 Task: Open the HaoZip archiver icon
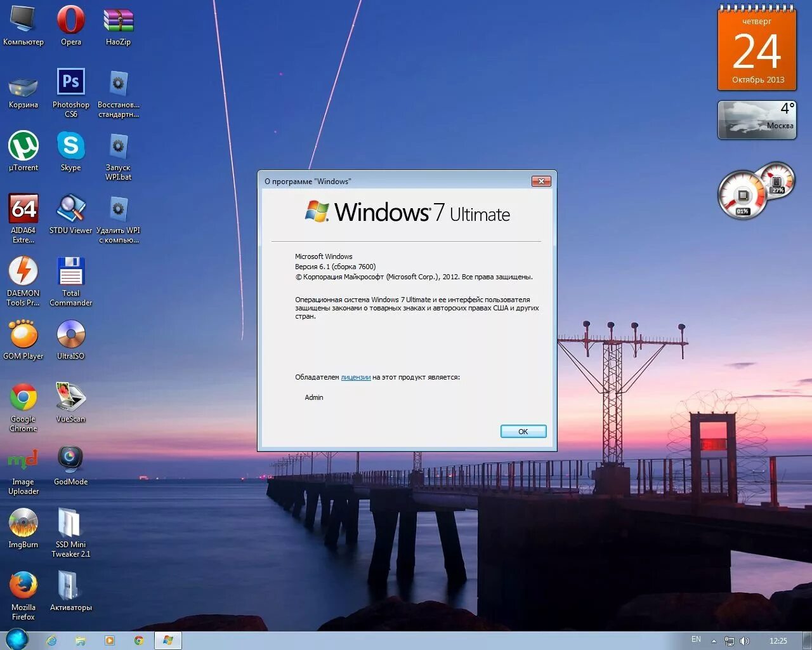pyautogui.click(x=118, y=25)
